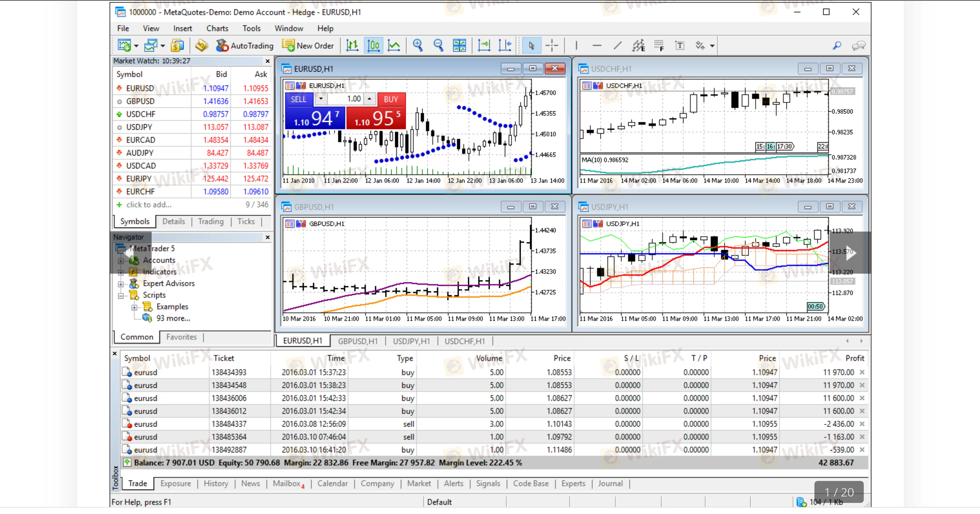Select the draw trendline tool
The height and width of the screenshot is (514, 980).
pos(617,46)
